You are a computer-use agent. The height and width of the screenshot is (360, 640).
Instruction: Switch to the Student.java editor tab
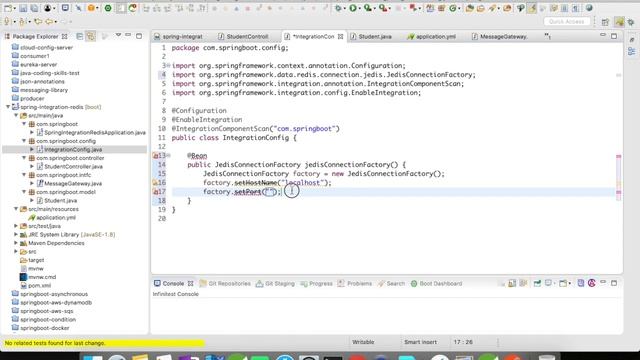pyautogui.click(x=371, y=36)
